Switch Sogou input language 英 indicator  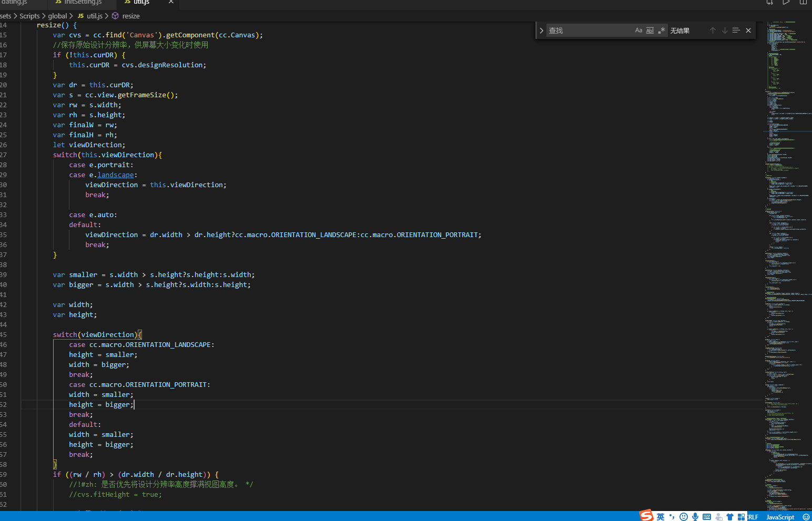661,517
